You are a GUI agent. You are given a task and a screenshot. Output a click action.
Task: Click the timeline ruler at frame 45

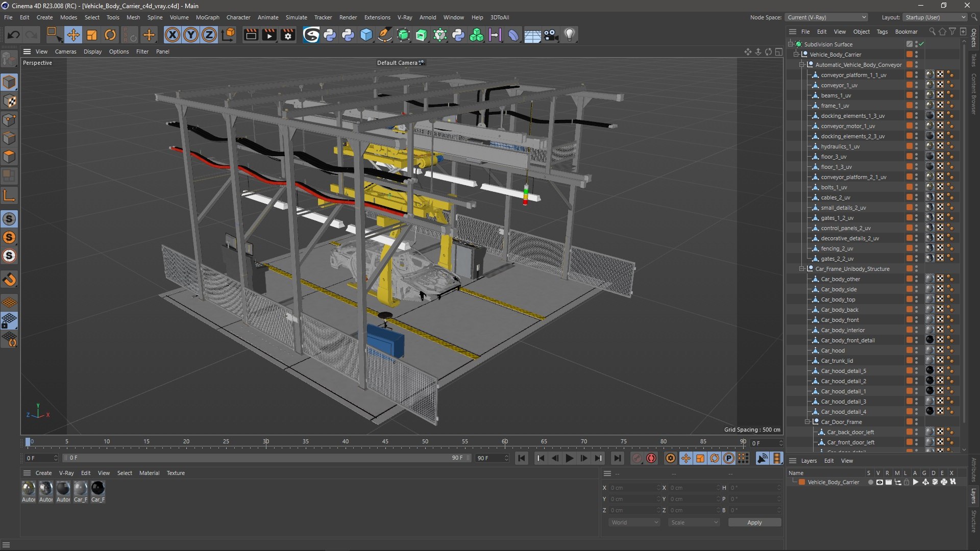(x=385, y=442)
